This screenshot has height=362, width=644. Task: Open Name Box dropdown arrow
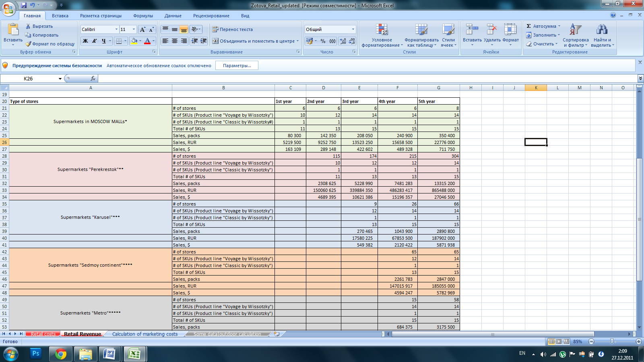tap(60, 78)
